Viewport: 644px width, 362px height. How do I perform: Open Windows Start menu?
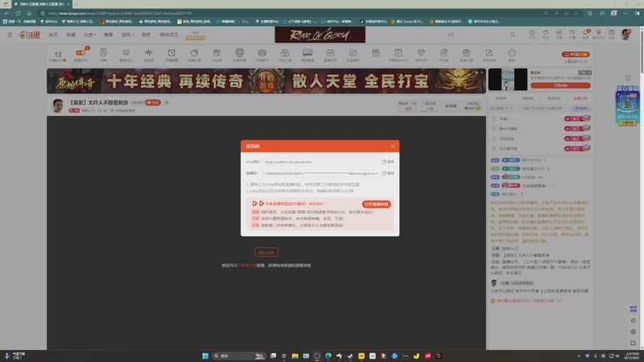click(205, 356)
